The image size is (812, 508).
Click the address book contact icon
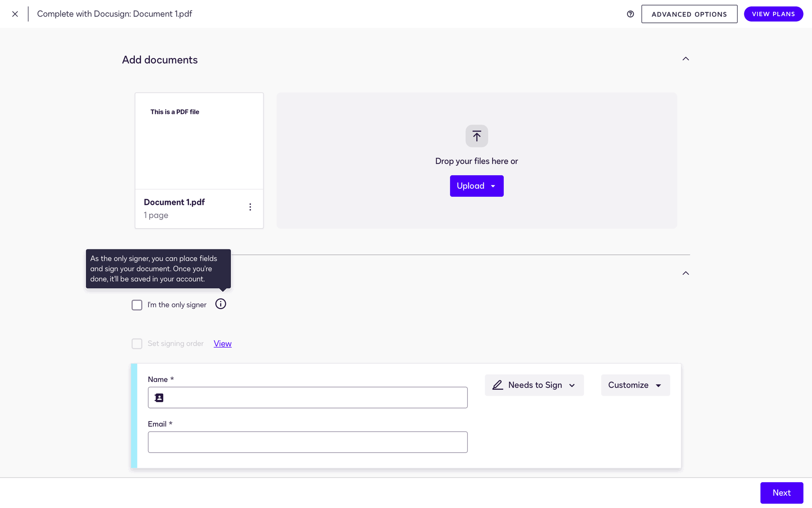159,398
